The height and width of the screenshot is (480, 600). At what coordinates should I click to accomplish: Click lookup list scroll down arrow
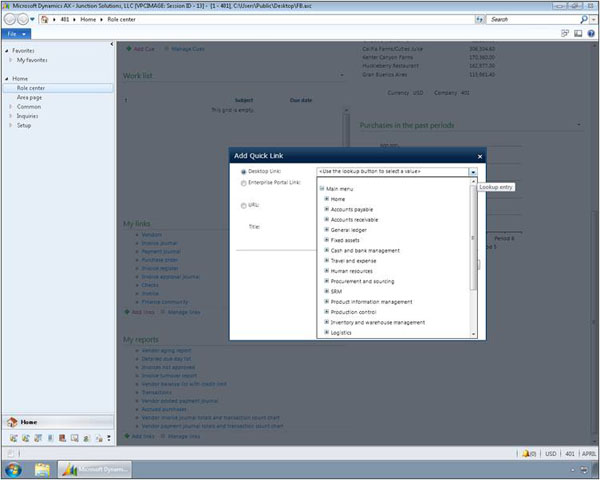[473, 334]
